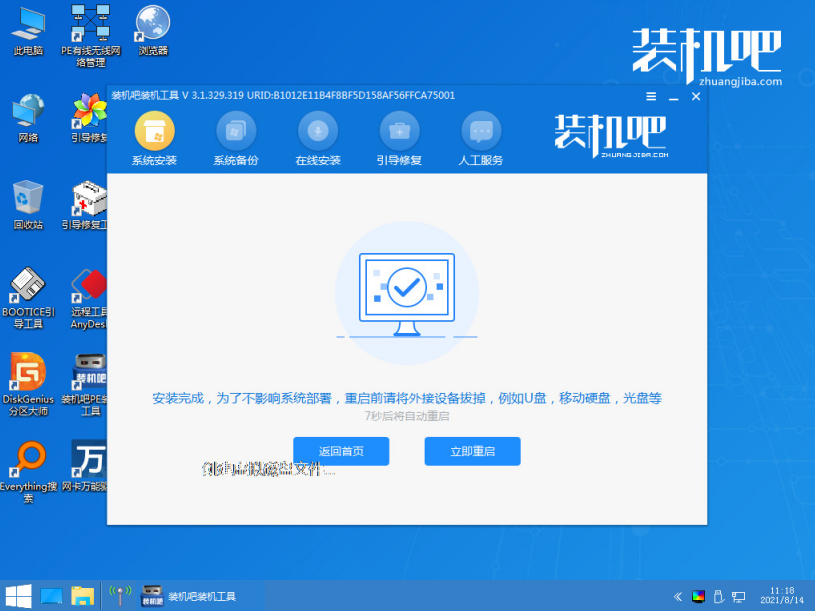Image resolution: width=815 pixels, height=611 pixels.
Task: Open File Explorer from the taskbar
Action: coord(83,596)
